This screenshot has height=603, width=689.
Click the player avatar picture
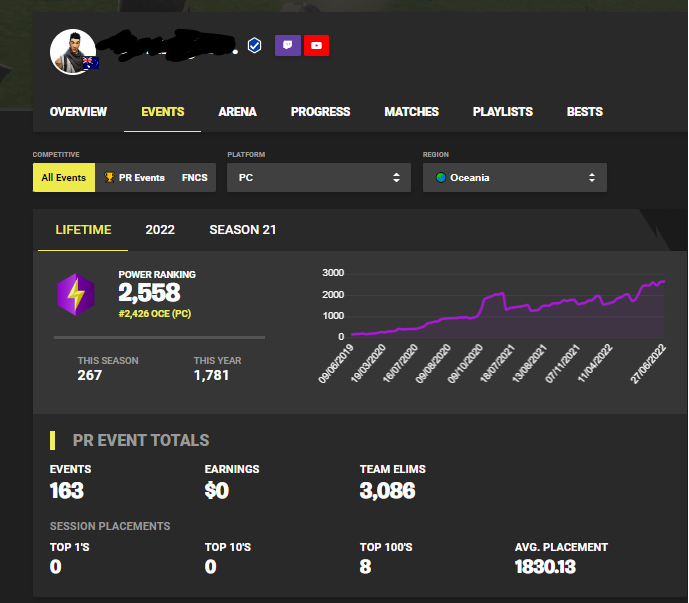point(73,52)
